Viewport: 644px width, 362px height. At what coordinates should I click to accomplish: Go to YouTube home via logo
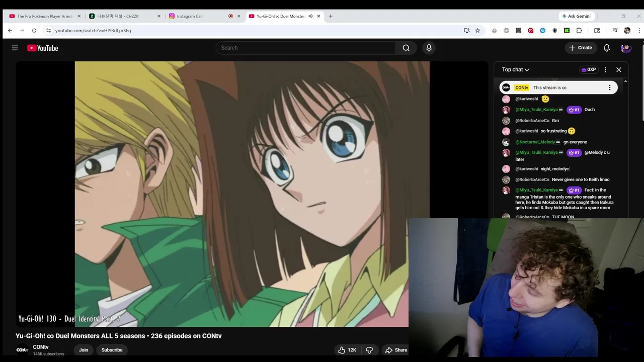42,48
